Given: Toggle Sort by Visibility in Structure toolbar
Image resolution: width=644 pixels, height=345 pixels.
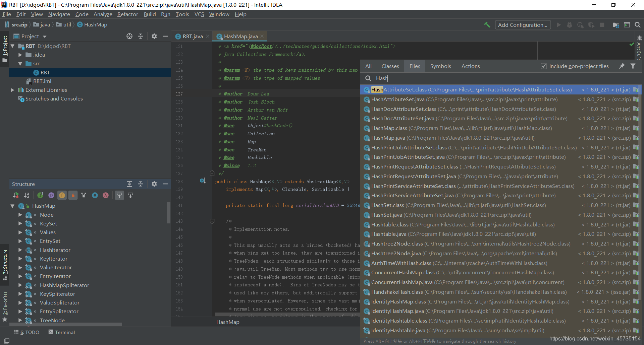Looking at the screenshot, I should [16, 195].
